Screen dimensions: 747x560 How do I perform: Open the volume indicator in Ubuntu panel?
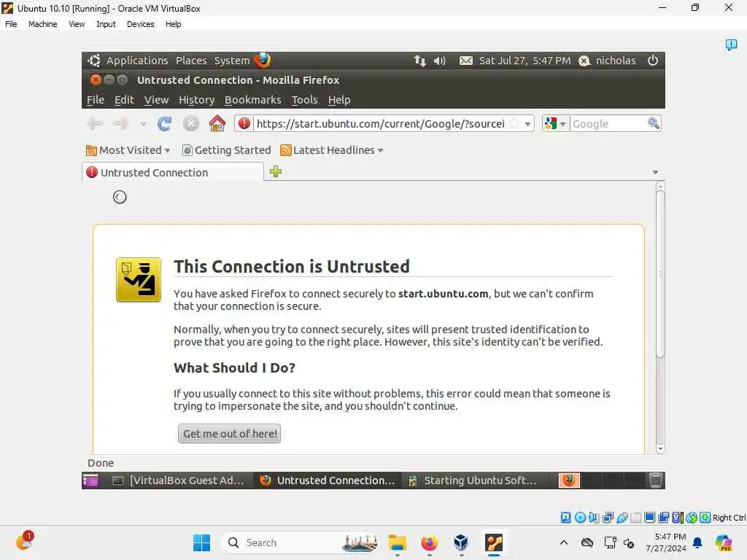click(x=439, y=61)
